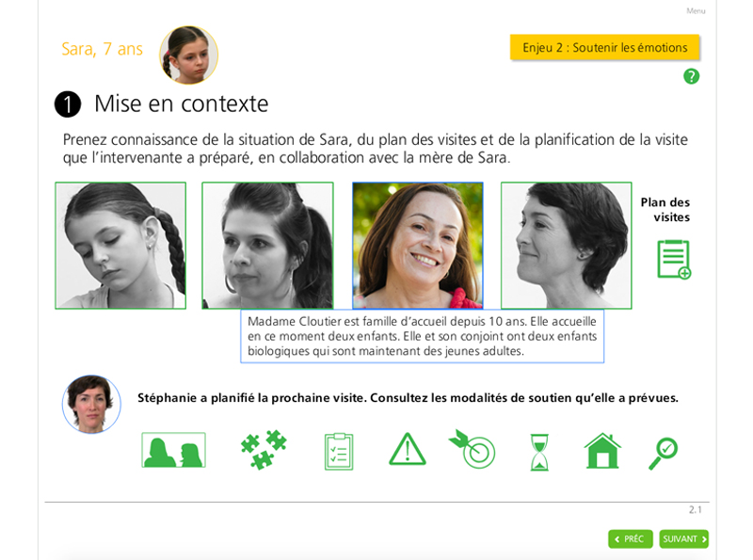Click the Enjeu 2 Soutenir les émotions banner
This screenshot has height=560, width=753.
[604, 48]
